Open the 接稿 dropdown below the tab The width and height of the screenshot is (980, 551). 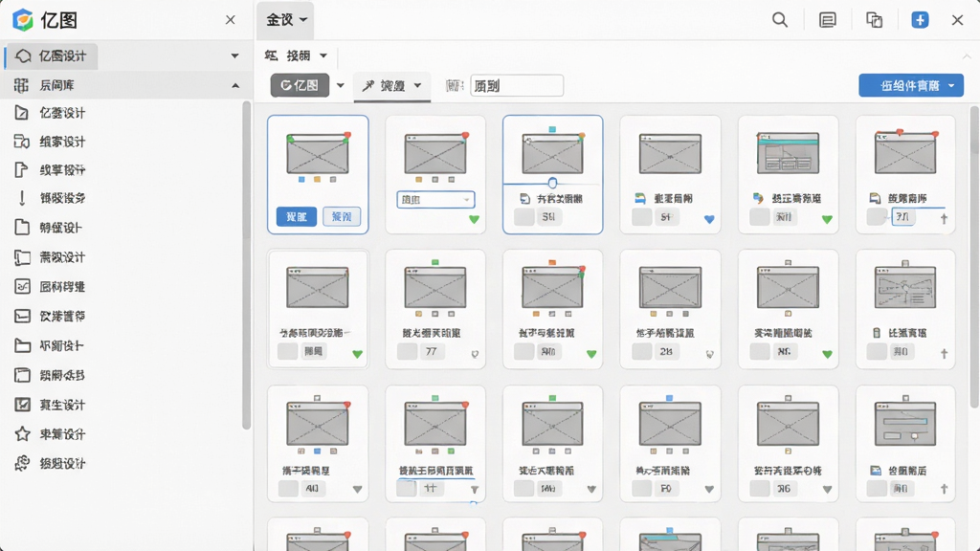[323, 55]
